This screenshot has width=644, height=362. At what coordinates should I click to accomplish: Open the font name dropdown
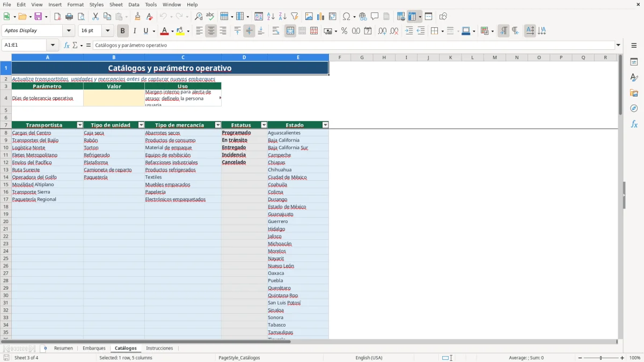[69, 31]
